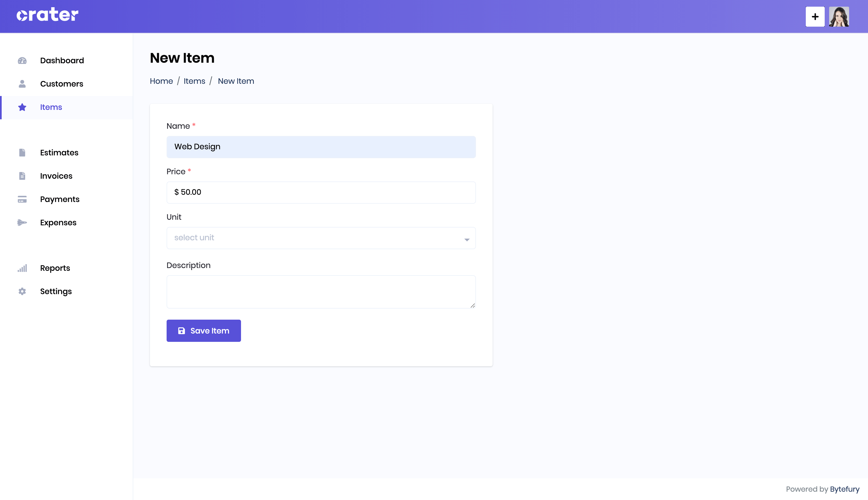Viewport: 868px width, 500px height.
Task: Click the Settings gear icon
Action: [x=22, y=291]
